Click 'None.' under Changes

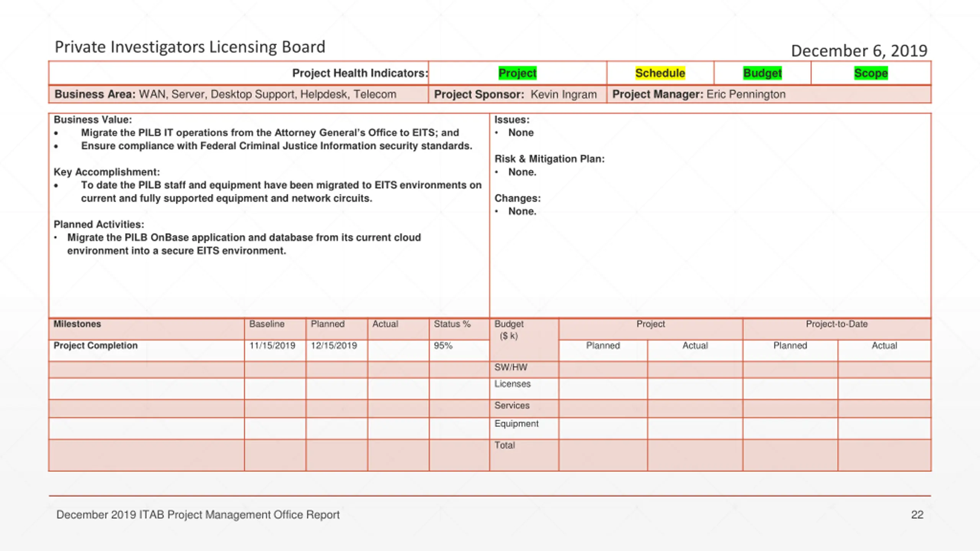coord(522,211)
